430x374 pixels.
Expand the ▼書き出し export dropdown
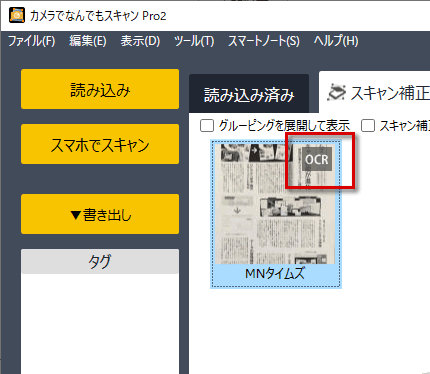click(x=100, y=214)
